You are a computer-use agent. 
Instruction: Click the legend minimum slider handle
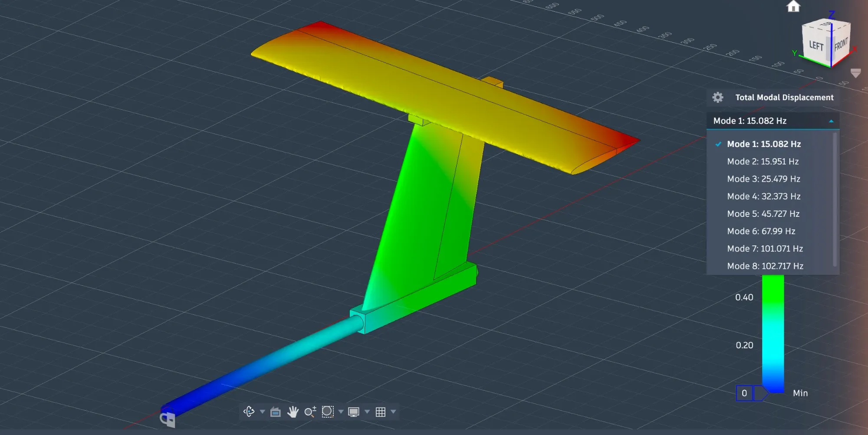[x=761, y=393]
